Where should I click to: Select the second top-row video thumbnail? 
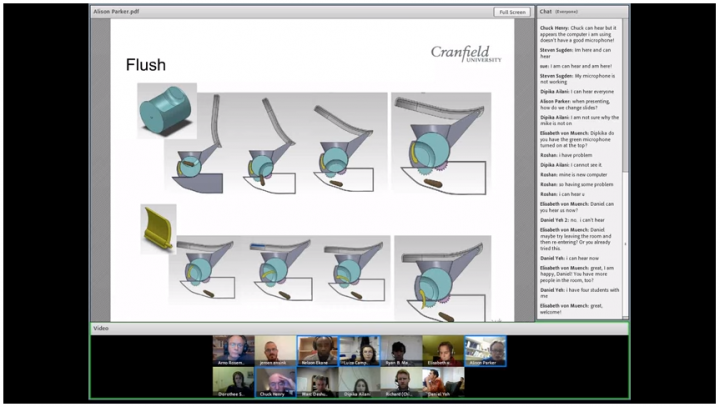[275, 350]
